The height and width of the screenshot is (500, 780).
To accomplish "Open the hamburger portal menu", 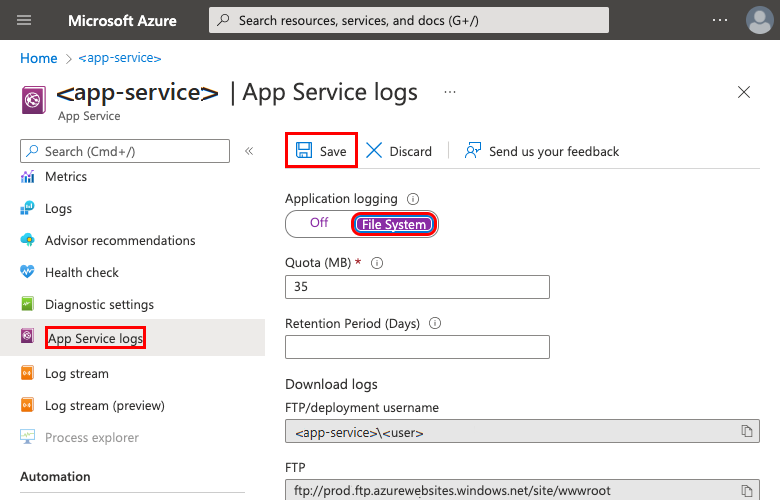I will pos(25,20).
